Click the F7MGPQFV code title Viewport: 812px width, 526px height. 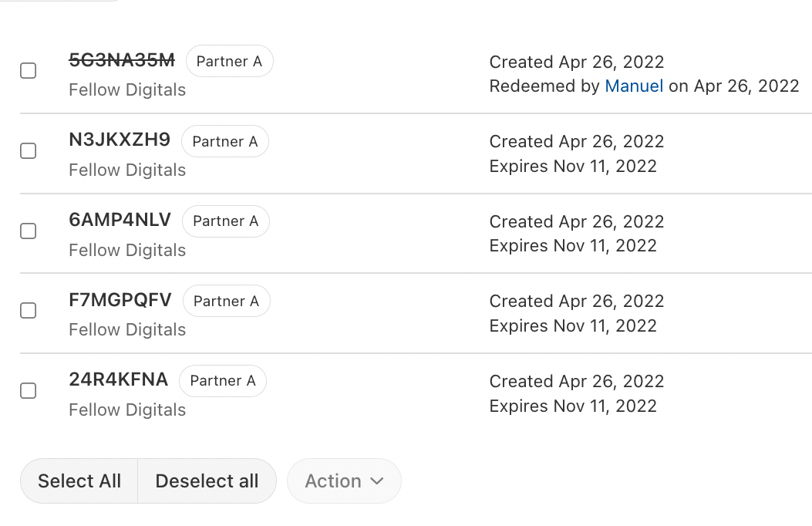[120, 300]
